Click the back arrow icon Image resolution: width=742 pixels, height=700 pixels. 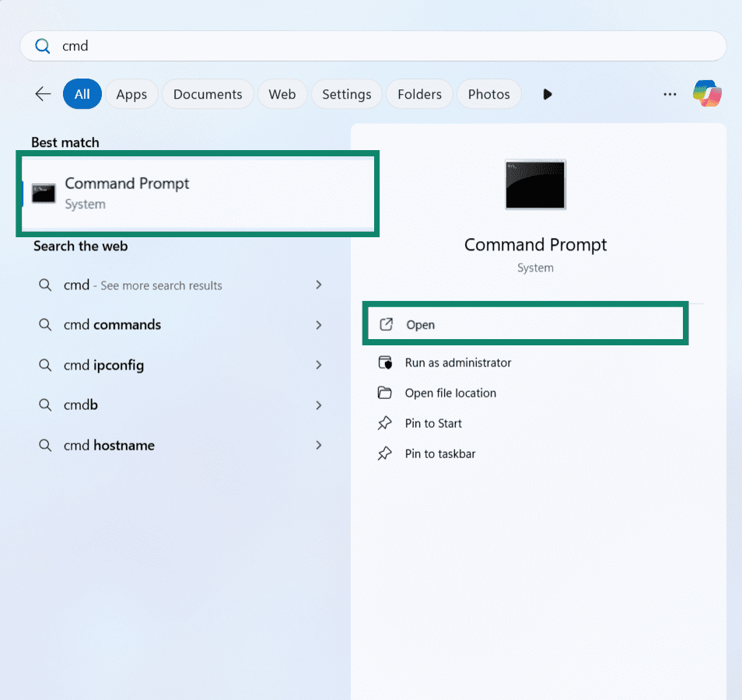[x=43, y=94]
